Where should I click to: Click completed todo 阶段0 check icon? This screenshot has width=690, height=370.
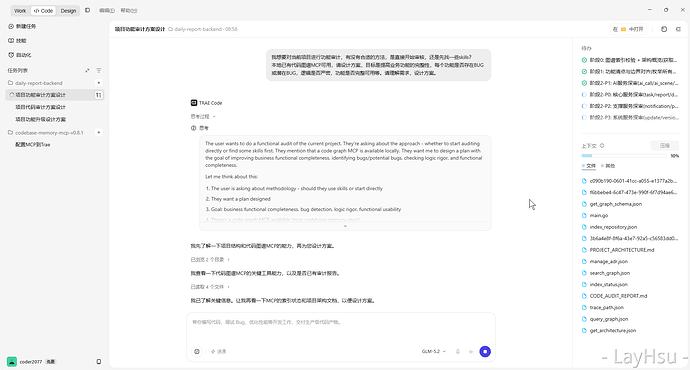click(584, 60)
